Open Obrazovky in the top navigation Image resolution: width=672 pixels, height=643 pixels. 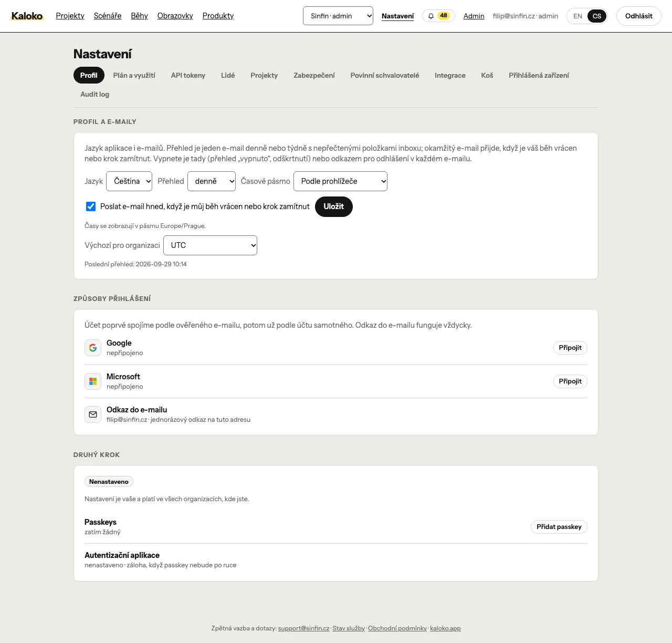tap(175, 16)
